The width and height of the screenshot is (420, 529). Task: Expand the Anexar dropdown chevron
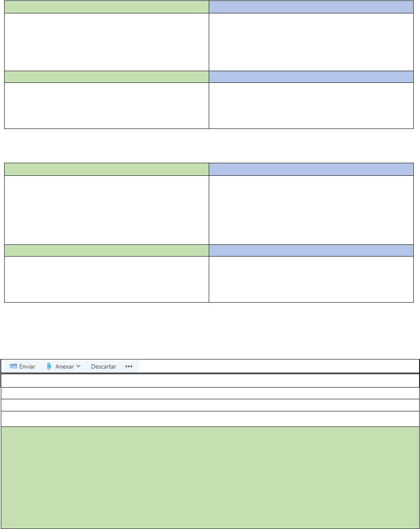(79, 366)
